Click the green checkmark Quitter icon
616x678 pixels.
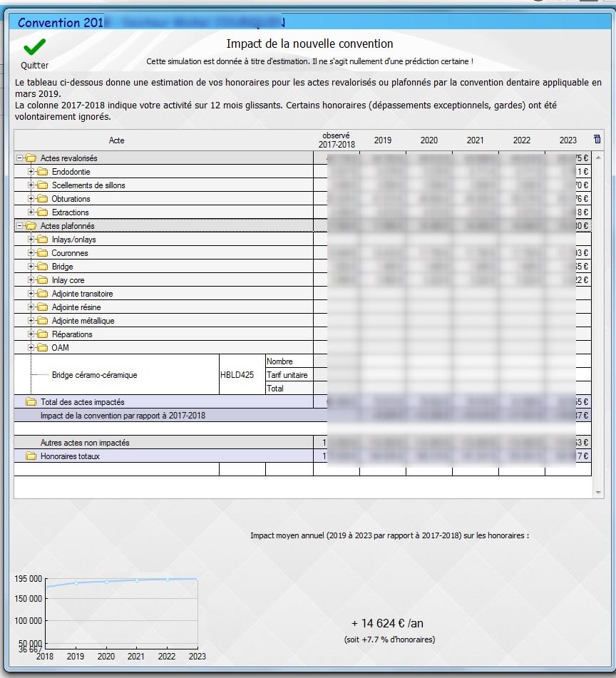tap(35, 47)
